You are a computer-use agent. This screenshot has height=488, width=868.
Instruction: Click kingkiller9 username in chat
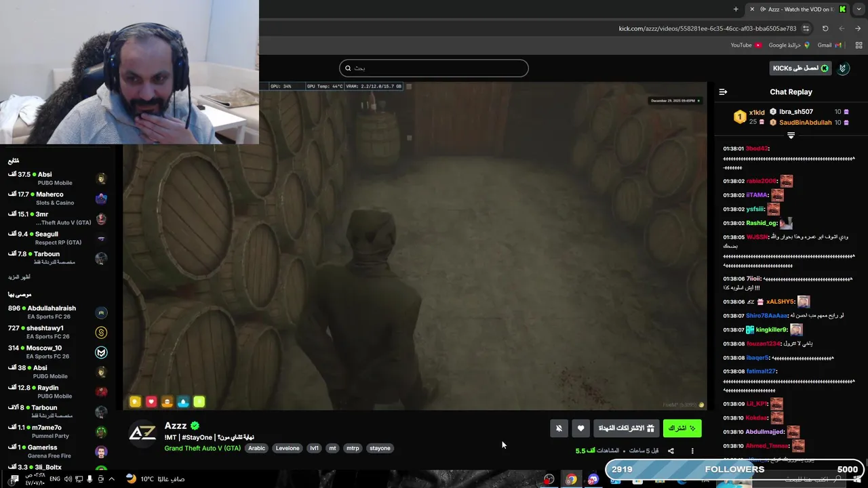click(x=772, y=330)
